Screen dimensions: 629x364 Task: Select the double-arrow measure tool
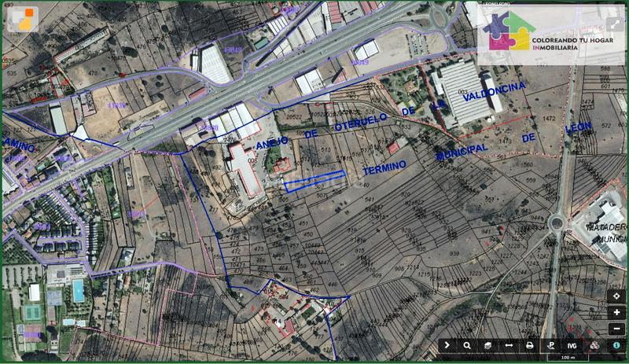[509, 345]
